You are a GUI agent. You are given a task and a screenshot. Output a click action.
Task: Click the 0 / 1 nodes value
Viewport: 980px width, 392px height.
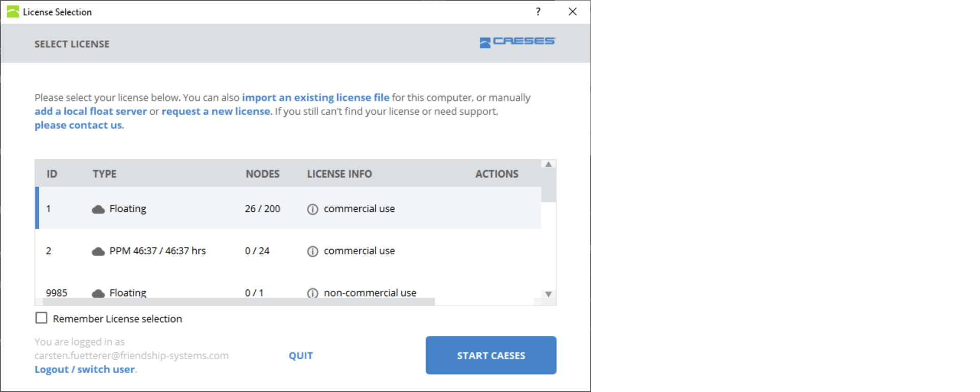pyautogui.click(x=254, y=293)
